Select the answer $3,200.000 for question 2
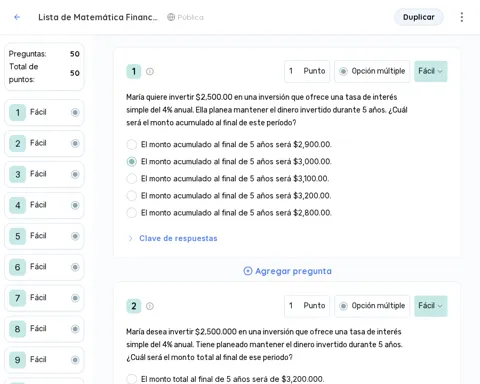Viewport: 480px width, 384px height. tap(132, 379)
